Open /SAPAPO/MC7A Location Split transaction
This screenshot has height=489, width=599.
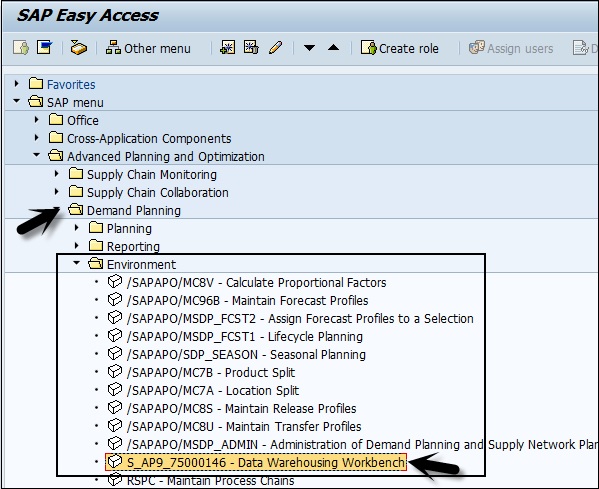click(x=213, y=390)
